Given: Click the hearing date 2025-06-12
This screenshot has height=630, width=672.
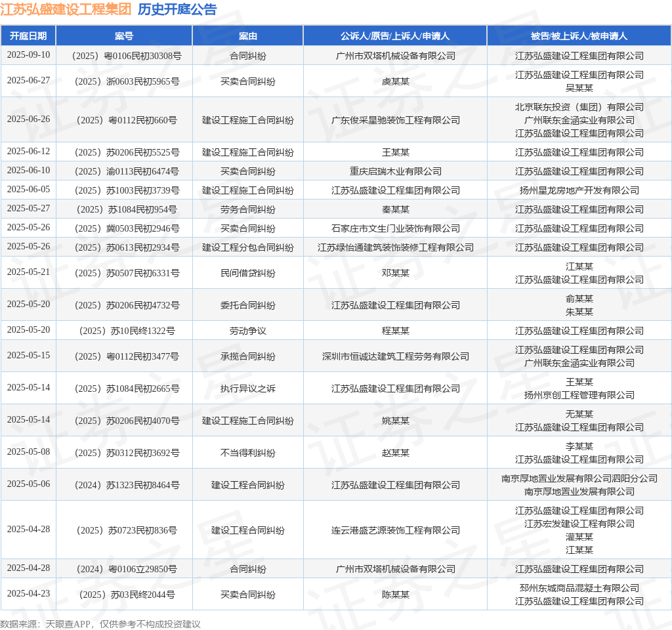Looking at the screenshot, I should tap(28, 152).
